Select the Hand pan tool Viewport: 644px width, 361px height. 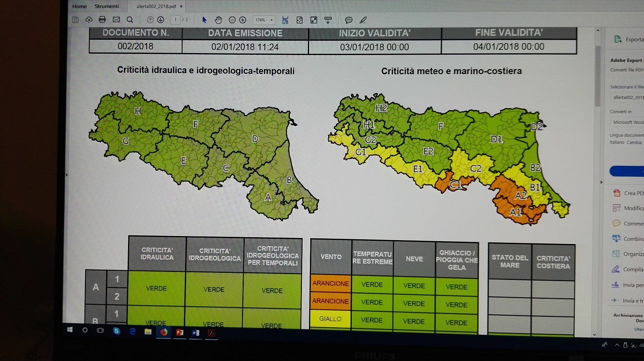218,20
